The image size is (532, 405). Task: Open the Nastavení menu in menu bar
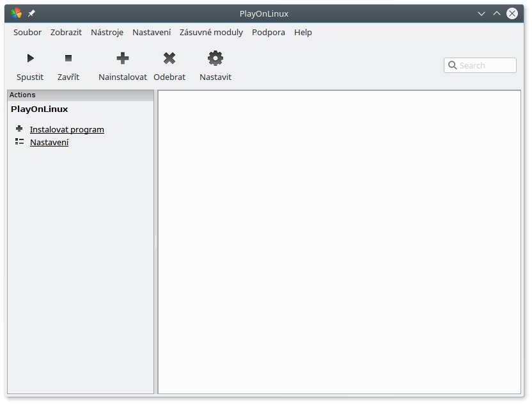click(x=152, y=32)
